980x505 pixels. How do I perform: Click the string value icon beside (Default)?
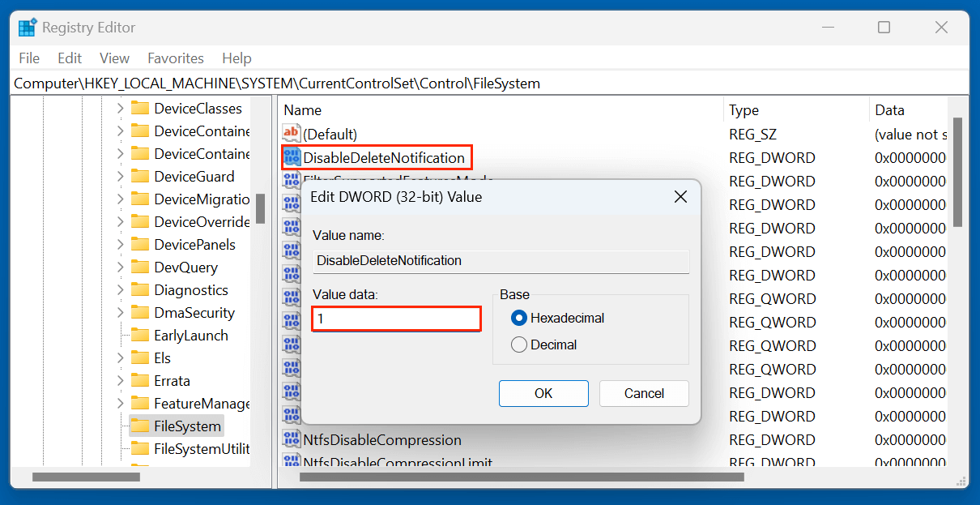point(291,133)
